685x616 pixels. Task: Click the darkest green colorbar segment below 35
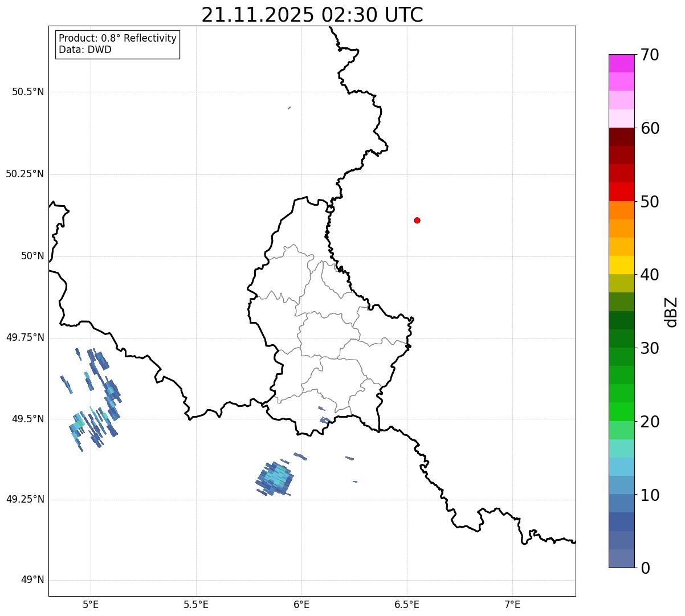tap(621, 320)
